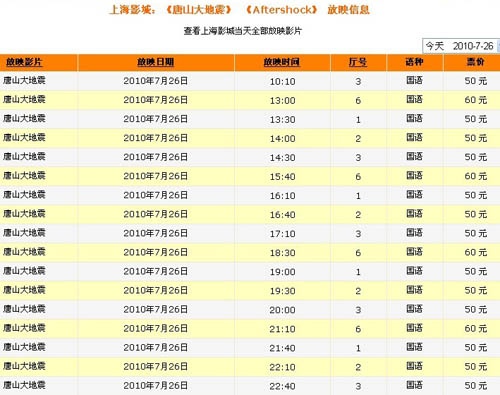
Task: Click the 50 元 price in the 19:30 row
Action: 476,290
